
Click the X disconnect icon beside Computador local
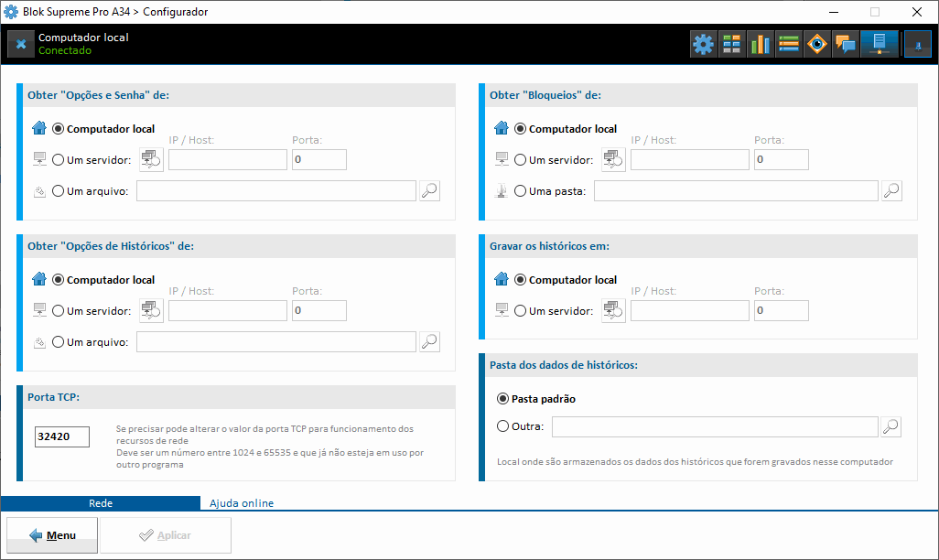pos(21,44)
